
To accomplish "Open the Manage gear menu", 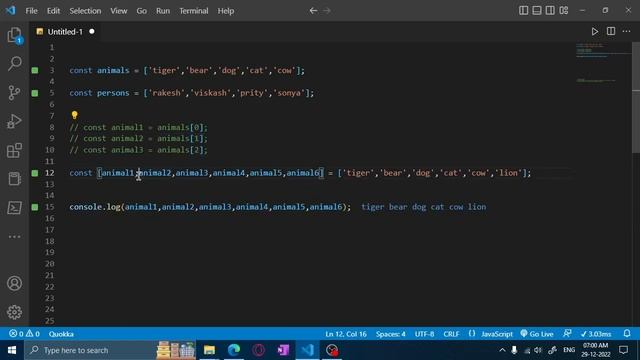I will 14,312.
